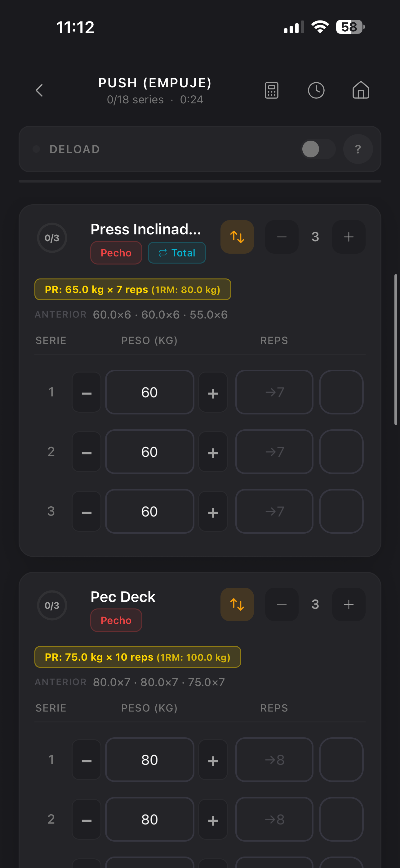This screenshot has height=868, width=400.
Task: Mark Press Inclinado set 1 complete
Action: tap(341, 392)
